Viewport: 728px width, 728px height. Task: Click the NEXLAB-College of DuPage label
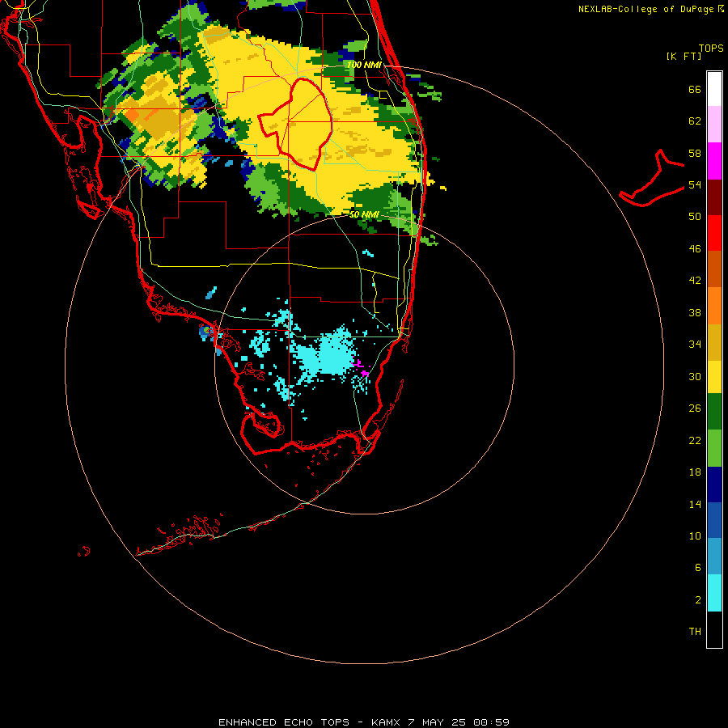point(650,9)
